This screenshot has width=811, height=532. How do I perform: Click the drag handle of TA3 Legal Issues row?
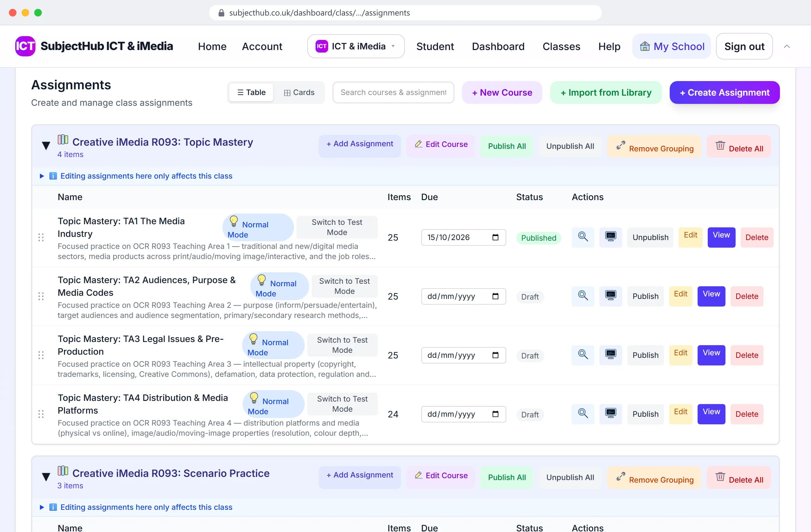(41, 355)
